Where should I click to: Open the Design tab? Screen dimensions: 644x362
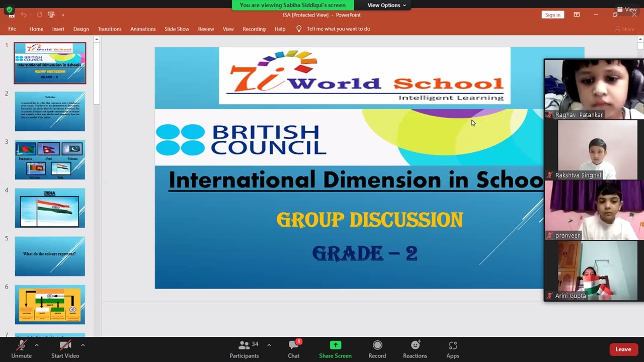coord(81,29)
